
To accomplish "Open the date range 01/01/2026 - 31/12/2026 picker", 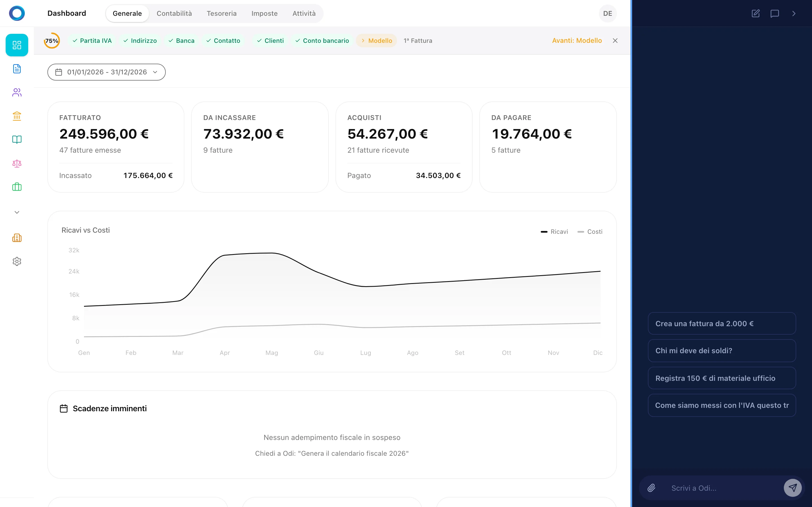I will pos(106,72).
